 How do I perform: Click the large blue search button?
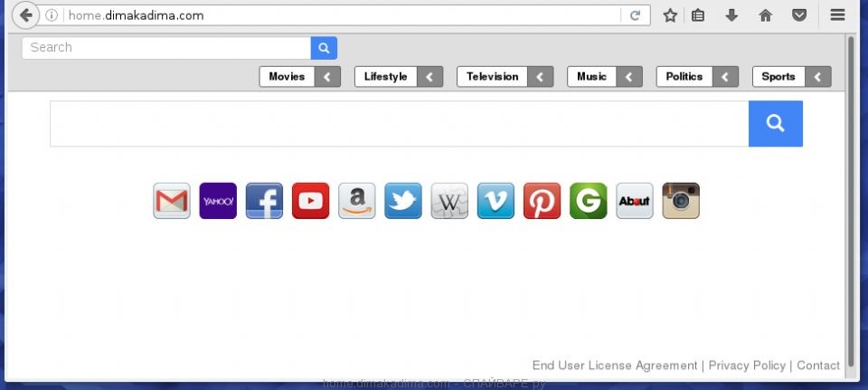point(776,124)
